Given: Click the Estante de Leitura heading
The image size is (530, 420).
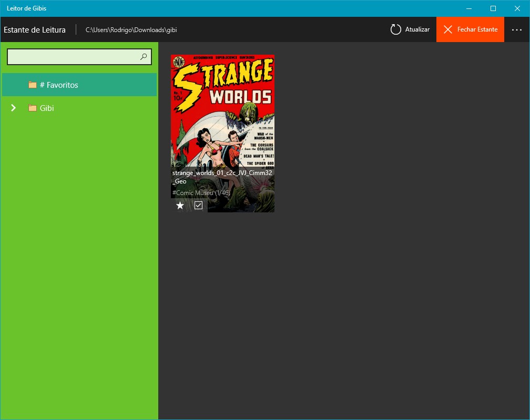Looking at the screenshot, I should tap(35, 30).
